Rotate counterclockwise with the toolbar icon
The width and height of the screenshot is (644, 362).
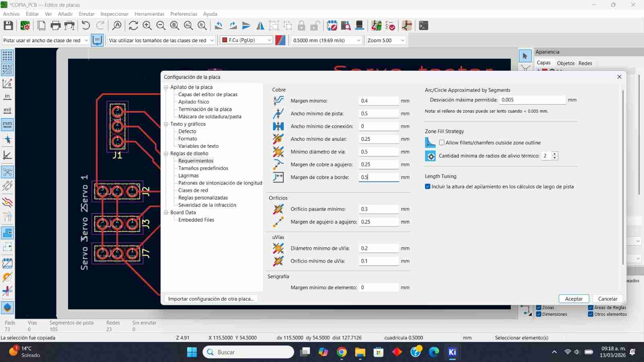click(x=219, y=26)
